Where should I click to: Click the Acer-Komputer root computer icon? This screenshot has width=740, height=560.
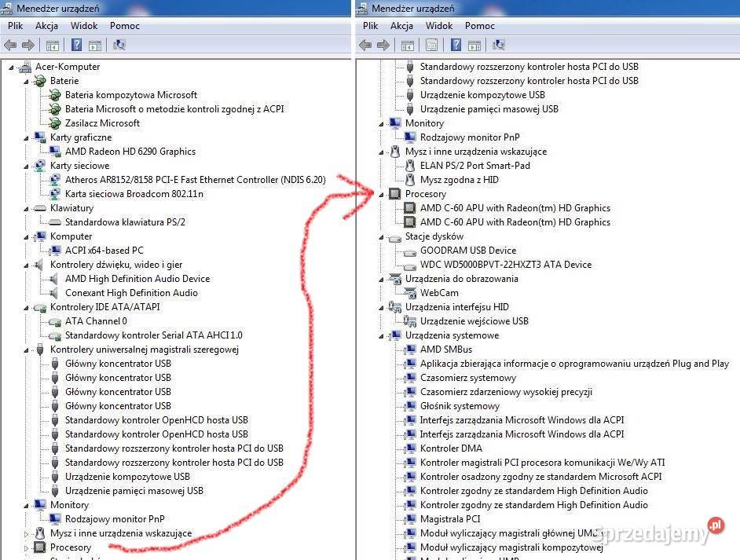coord(25,67)
